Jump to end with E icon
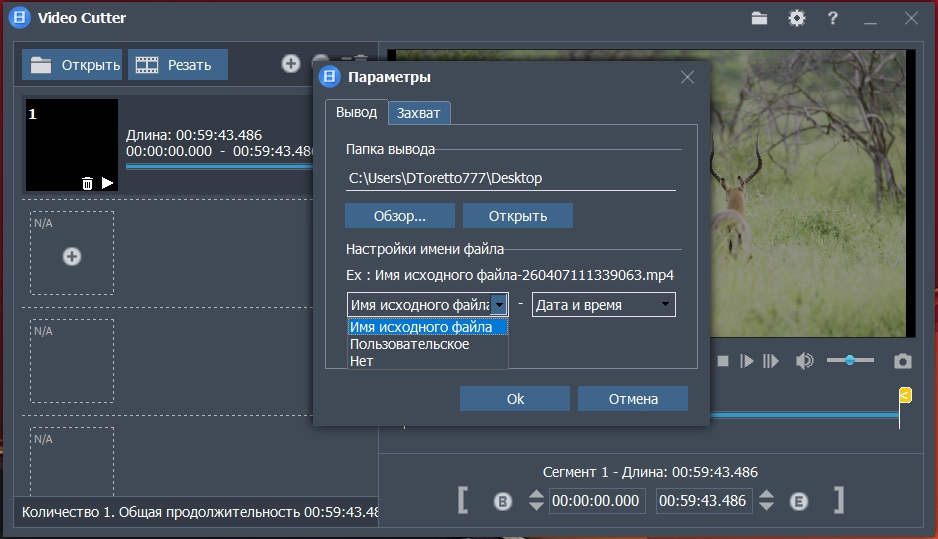Viewport: 938px width, 539px height. pos(799,501)
